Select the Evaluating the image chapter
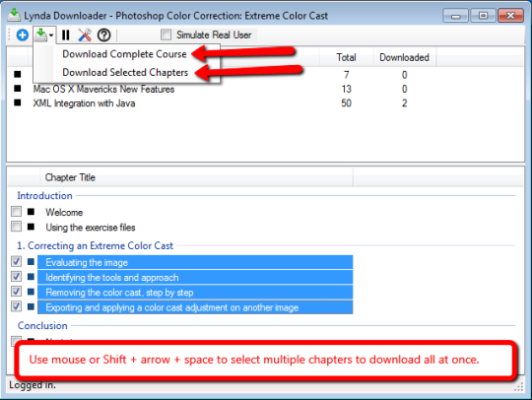 [x=195, y=262]
